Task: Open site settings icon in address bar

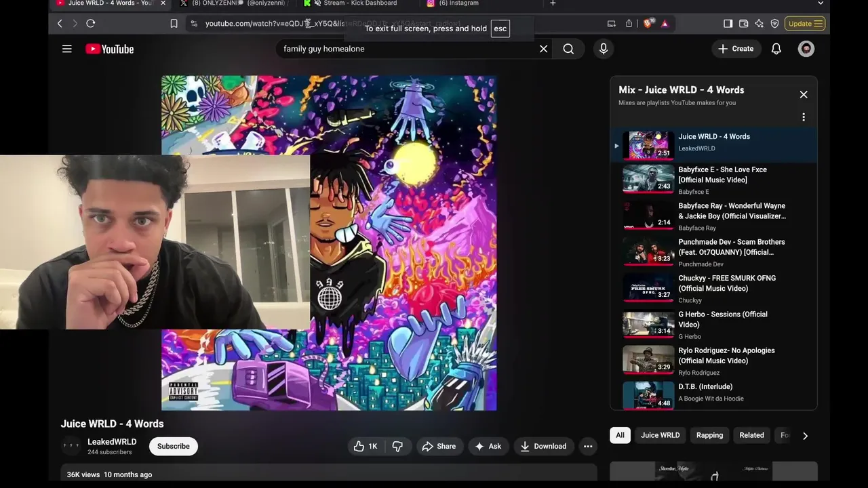Action: [194, 24]
